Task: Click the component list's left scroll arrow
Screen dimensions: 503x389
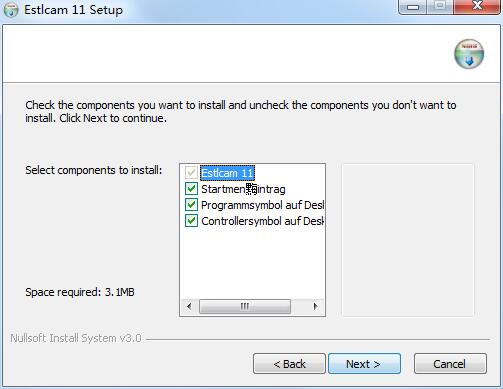Action: coord(189,306)
